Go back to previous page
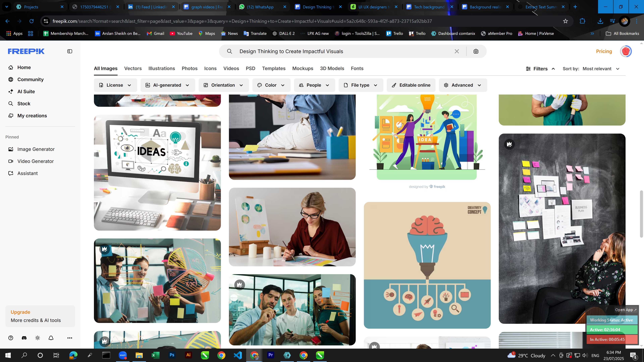The width and height of the screenshot is (644, 362). click(8, 21)
